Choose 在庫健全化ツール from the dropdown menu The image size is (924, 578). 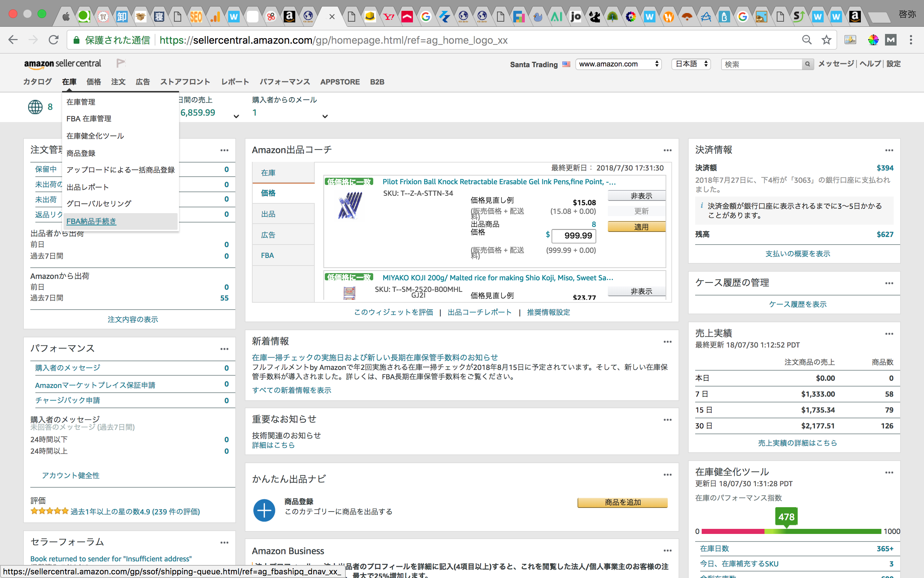95,136
